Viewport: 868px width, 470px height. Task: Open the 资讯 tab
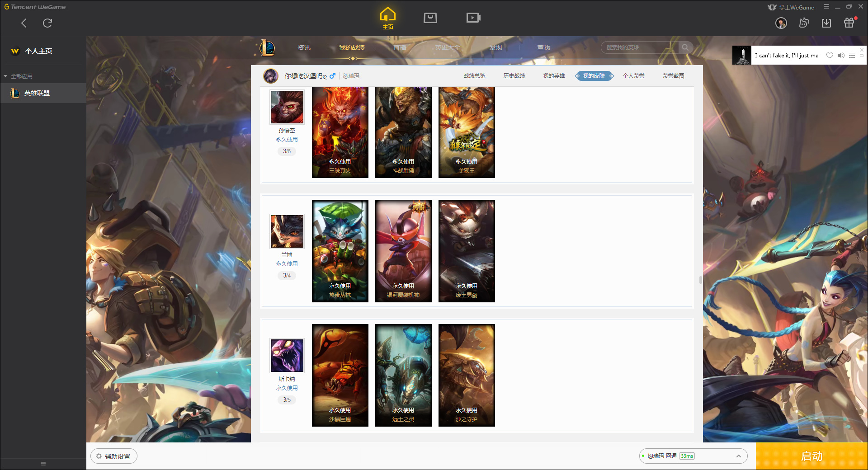pyautogui.click(x=304, y=47)
